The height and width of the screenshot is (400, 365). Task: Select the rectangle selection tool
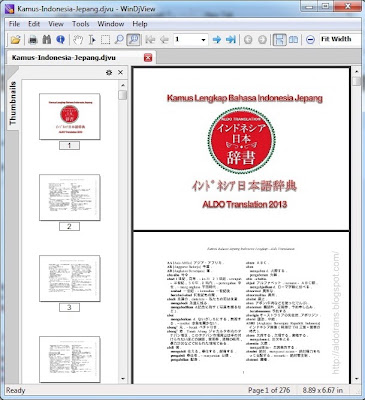105,40
